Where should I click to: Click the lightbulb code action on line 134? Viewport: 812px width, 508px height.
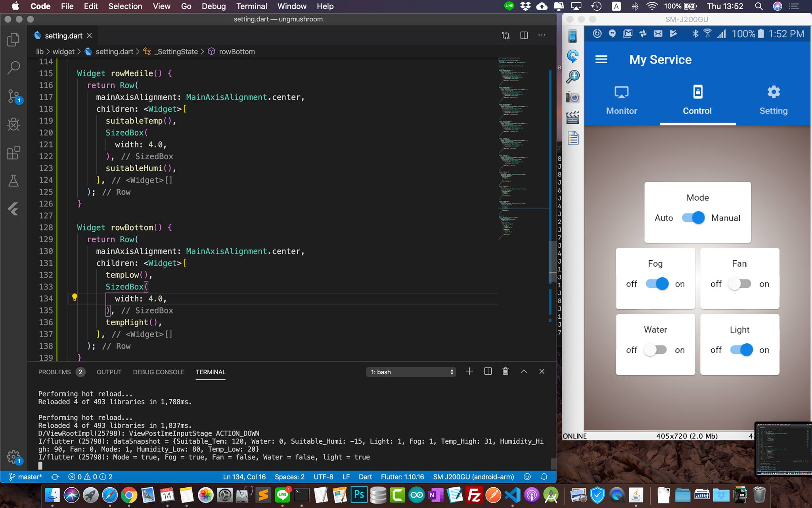click(x=75, y=297)
